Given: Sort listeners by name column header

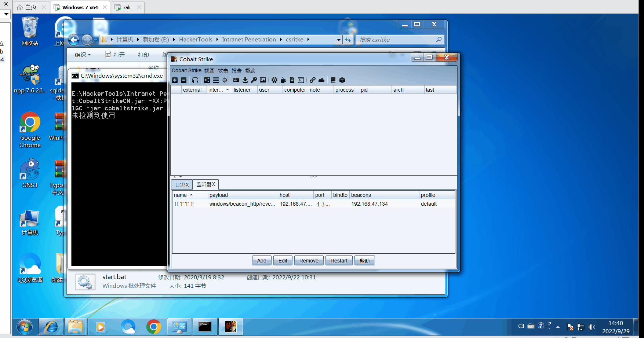Looking at the screenshot, I should (190, 195).
